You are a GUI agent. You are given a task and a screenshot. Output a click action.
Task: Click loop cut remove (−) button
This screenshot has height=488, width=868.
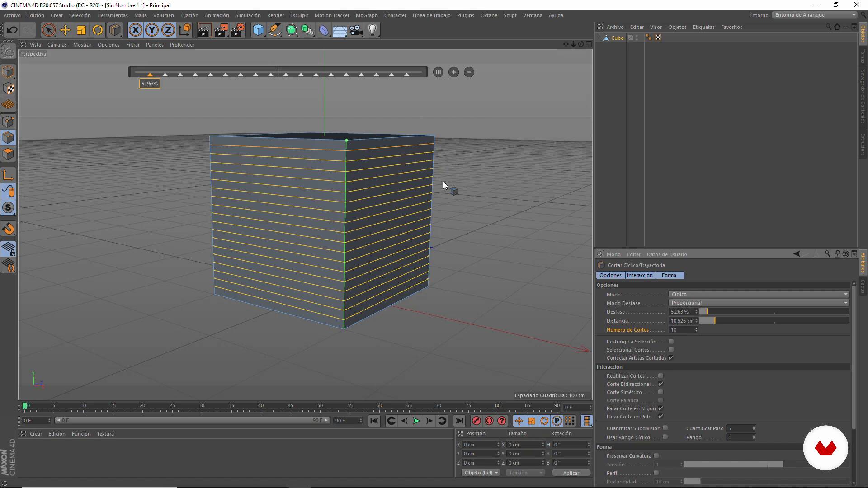pyautogui.click(x=469, y=72)
